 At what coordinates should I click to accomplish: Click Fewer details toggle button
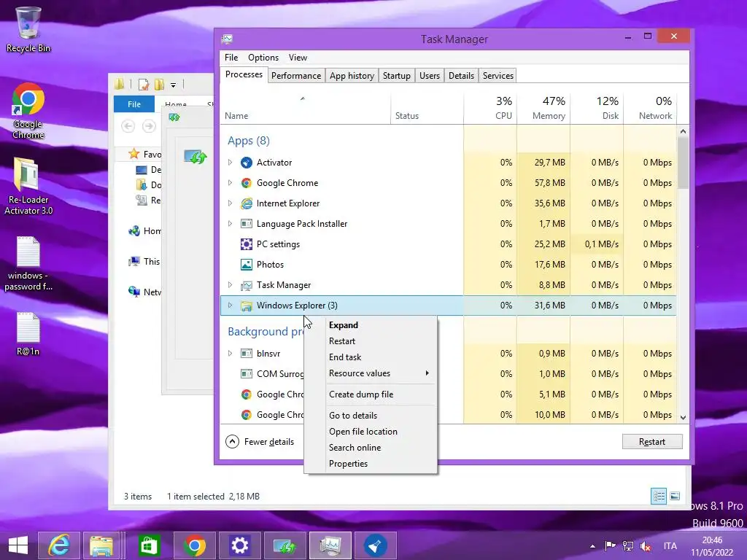[260, 442]
